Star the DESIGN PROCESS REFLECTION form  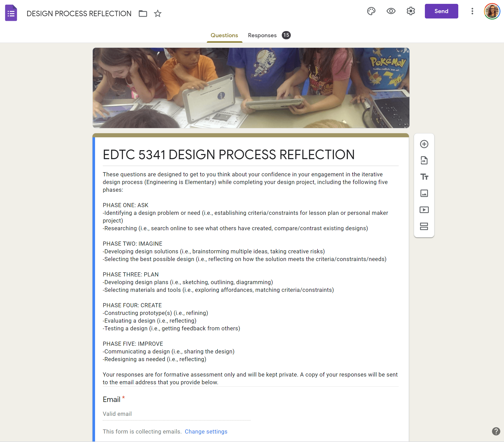pyautogui.click(x=157, y=13)
